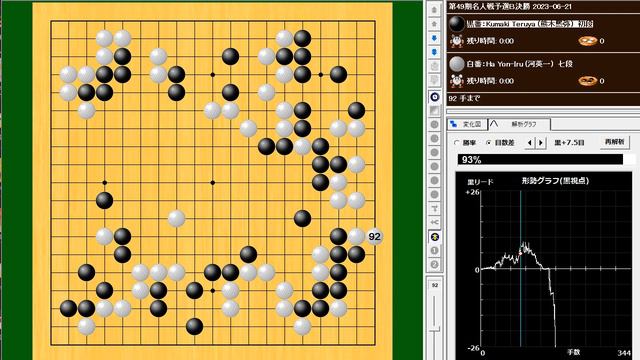The image size is (640, 360).
Task: Click black player's alarm clock icon
Action: coord(456,40)
